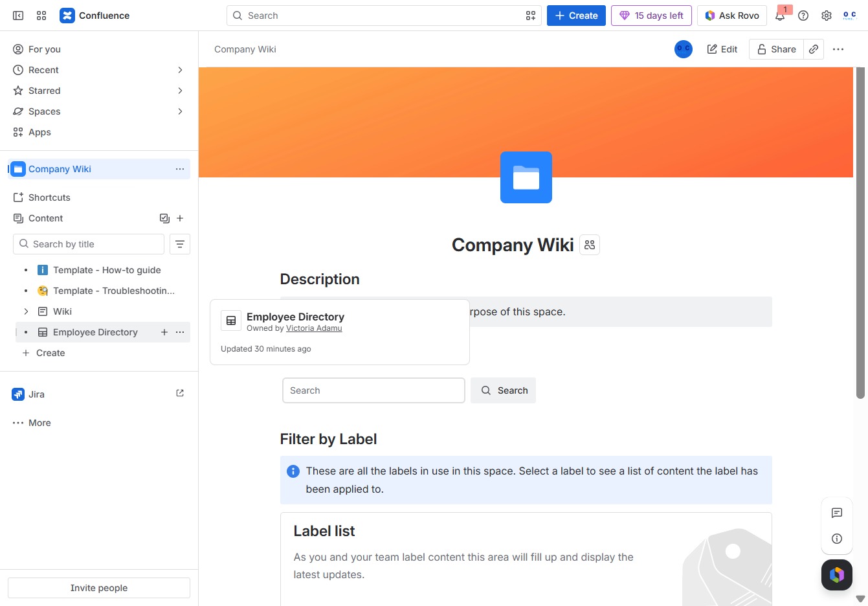Click the Search button beside the page search field
The height and width of the screenshot is (606, 868).
[x=504, y=390]
